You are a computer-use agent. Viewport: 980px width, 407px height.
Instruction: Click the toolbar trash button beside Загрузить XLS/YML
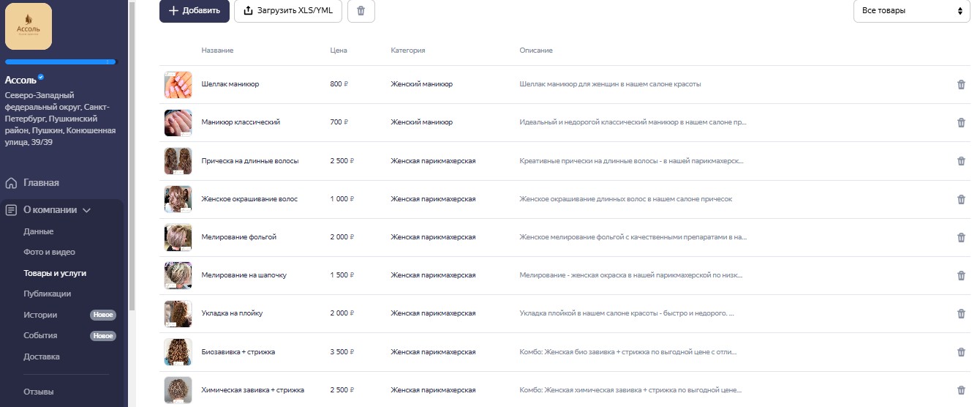(x=361, y=11)
